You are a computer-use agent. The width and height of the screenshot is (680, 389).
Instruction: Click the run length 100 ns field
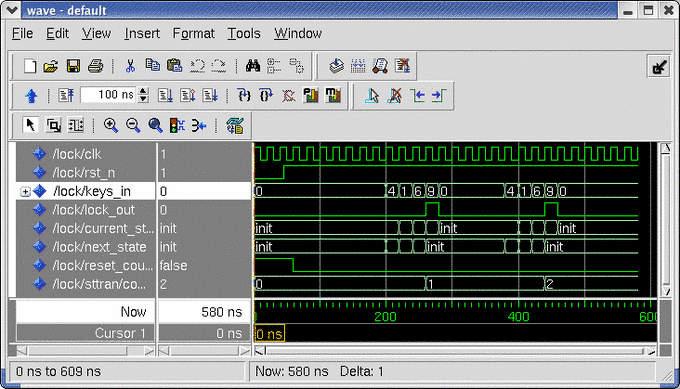(109, 95)
